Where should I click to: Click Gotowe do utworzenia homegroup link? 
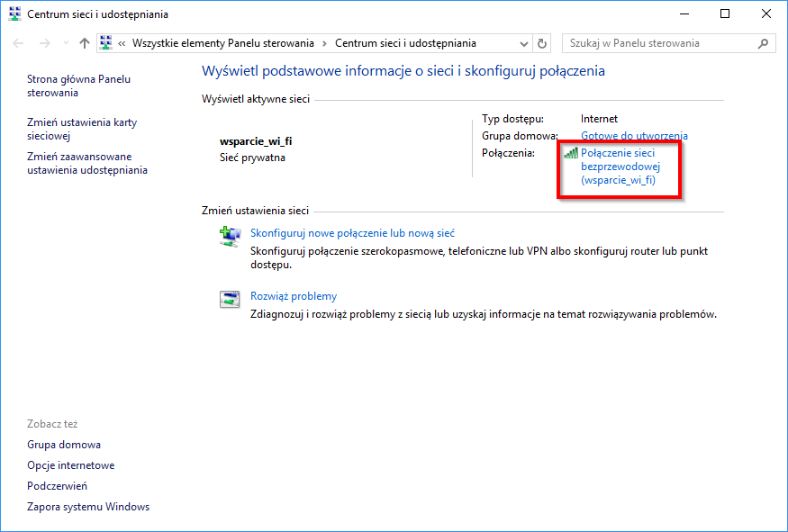click(633, 135)
